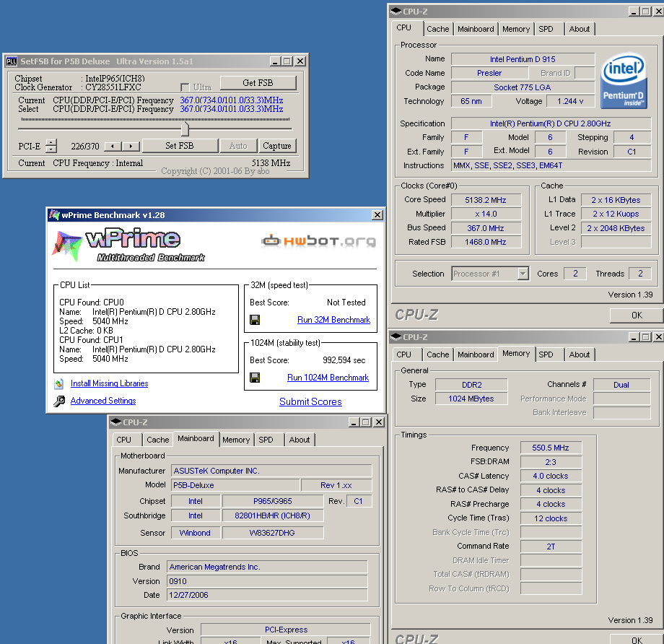
Task: Click the FSB frequency slider thumb
Action: 185,129
